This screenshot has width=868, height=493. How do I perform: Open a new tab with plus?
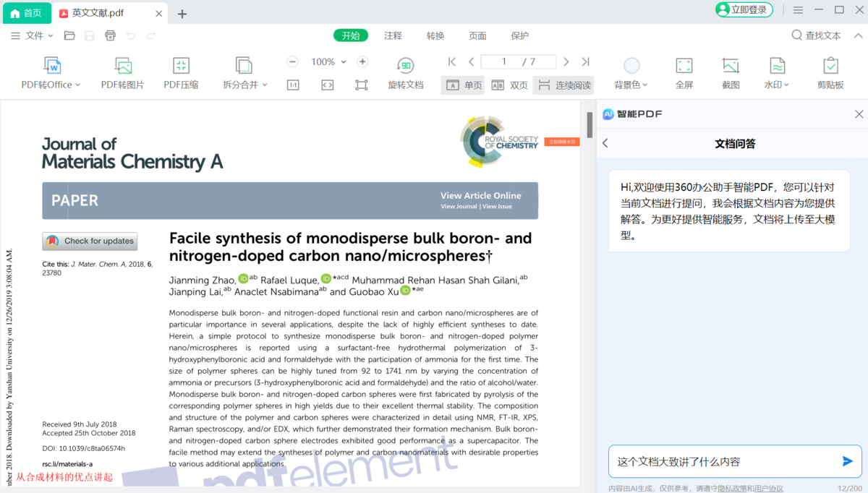(x=182, y=14)
